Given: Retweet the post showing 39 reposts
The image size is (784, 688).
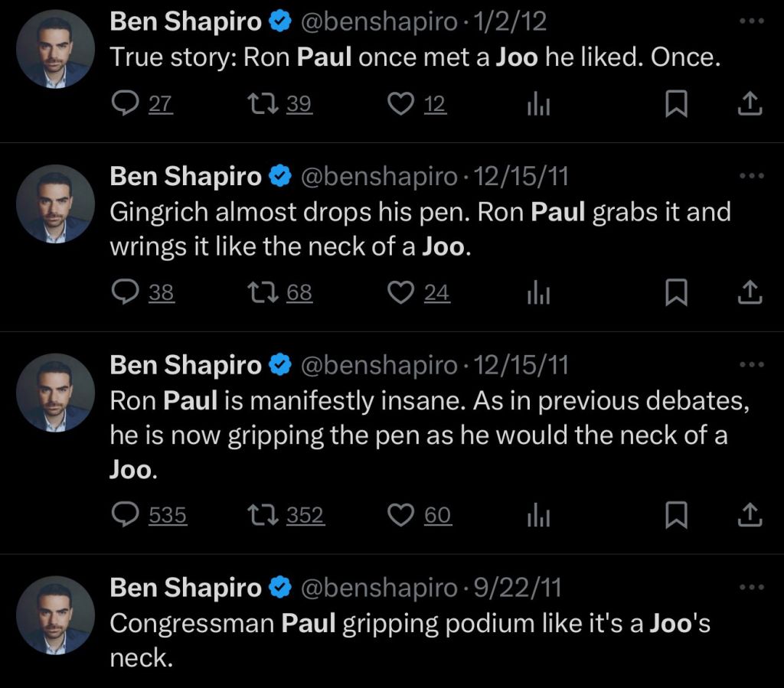Looking at the screenshot, I should coord(265,104).
